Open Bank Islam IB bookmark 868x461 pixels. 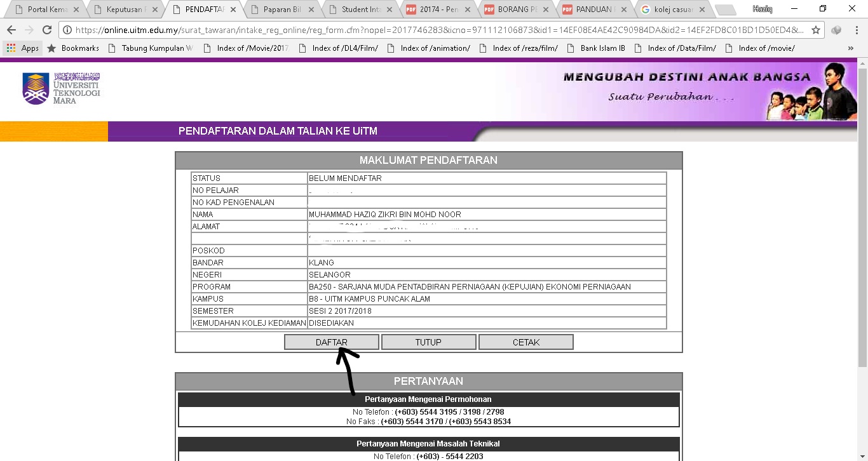596,48
